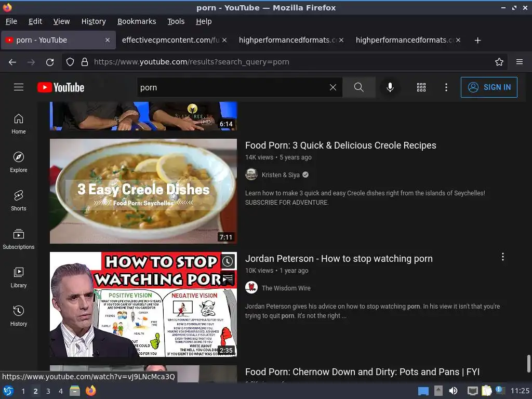Reload the current page
This screenshot has height=399, width=532.
[x=50, y=62]
